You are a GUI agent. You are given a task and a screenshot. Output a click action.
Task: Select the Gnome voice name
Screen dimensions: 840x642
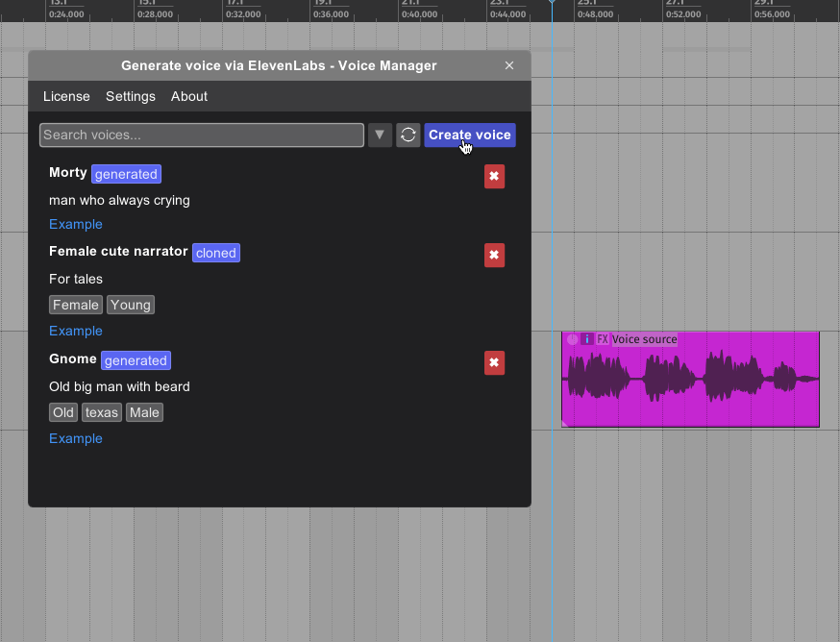pos(73,359)
